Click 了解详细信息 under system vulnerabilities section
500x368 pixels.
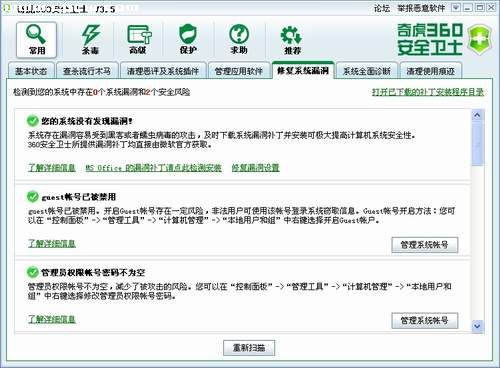[x=52, y=167]
